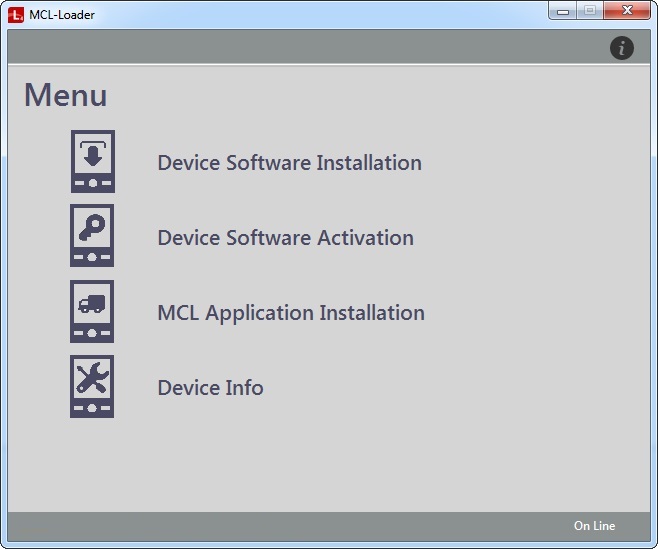This screenshot has width=658, height=549.
Task: Open Device Software Installation menu entry
Action: pyautogui.click(x=290, y=163)
